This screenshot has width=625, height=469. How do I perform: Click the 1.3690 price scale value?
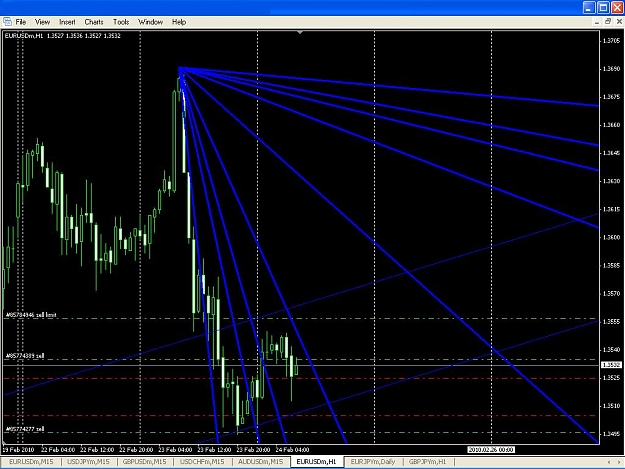click(x=611, y=69)
